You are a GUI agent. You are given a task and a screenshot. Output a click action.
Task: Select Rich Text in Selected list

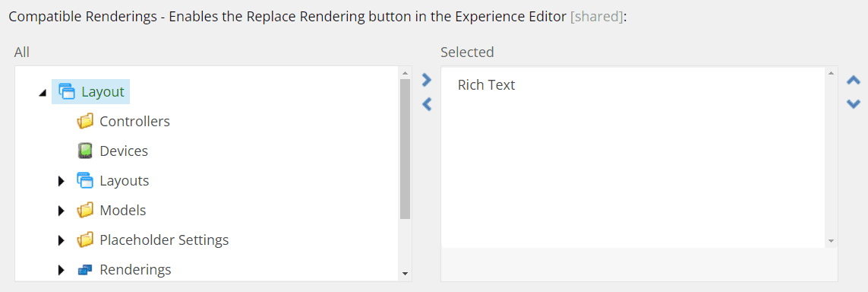pos(486,84)
